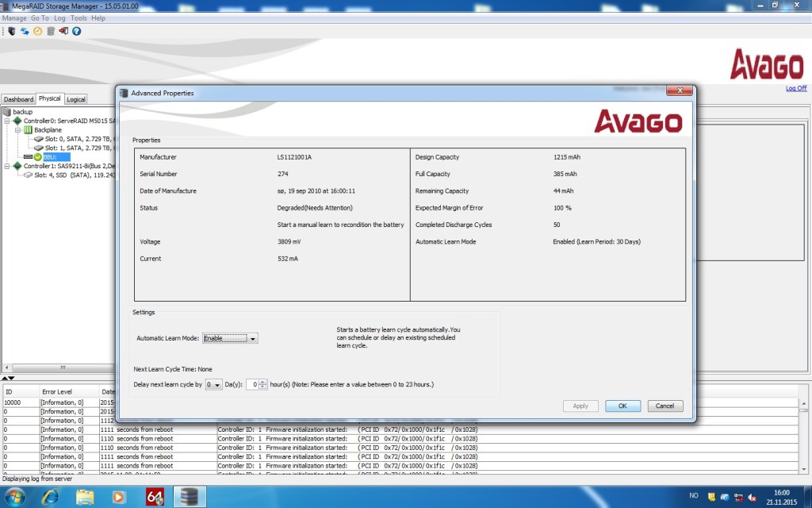Open the Help menu
The height and width of the screenshot is (508, 812).
pos(98,18)
